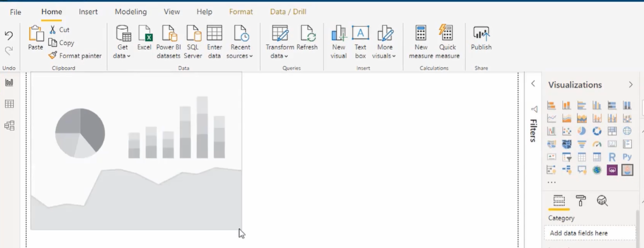The height and width of the screenshot is (248, 644).
Task: Switch to the Help tab
Action: pos(204,12)
